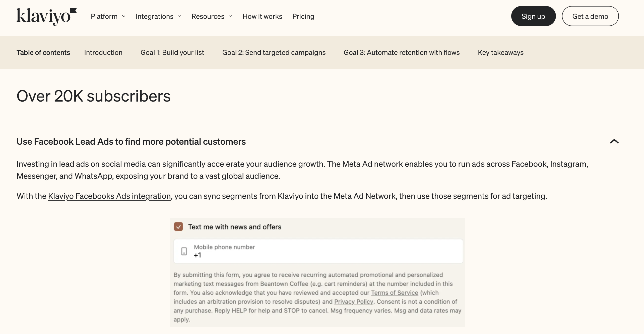The width and height of the screenshot is (644, 334).
Task: Click the Get a demo button
Action: coord(590,16)
